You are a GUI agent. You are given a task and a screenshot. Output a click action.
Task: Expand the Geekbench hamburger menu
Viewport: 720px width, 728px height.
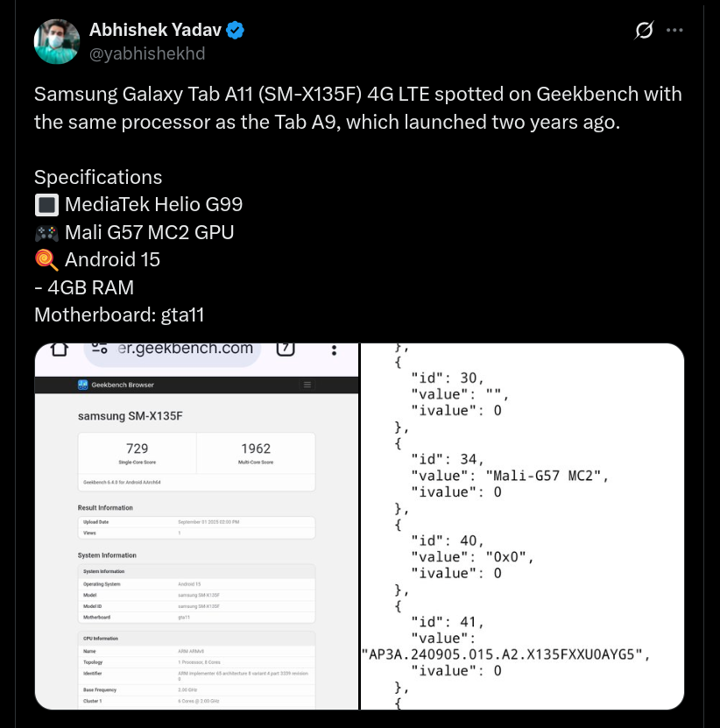pos(307,385)
